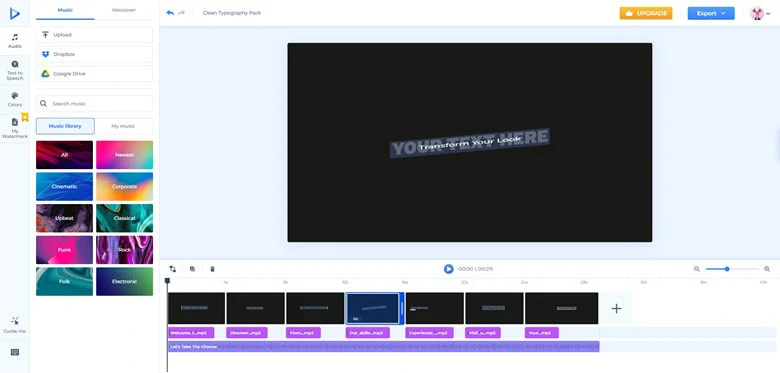This screenshot has width=780, height=373.
Task: Play the video preview
Action: pos(449,269)
